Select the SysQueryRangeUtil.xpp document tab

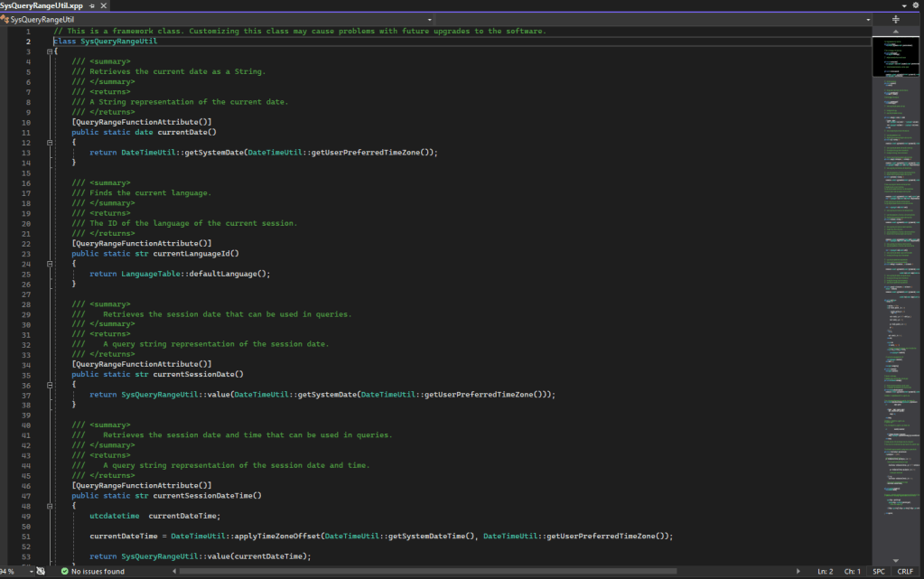41,5
